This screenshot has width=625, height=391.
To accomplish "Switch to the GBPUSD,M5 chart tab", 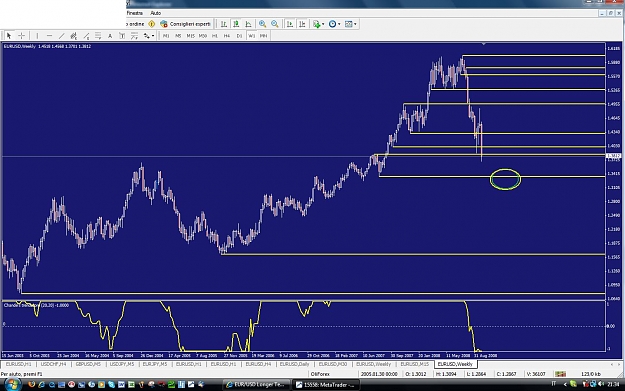I will [x=88, y=364].
